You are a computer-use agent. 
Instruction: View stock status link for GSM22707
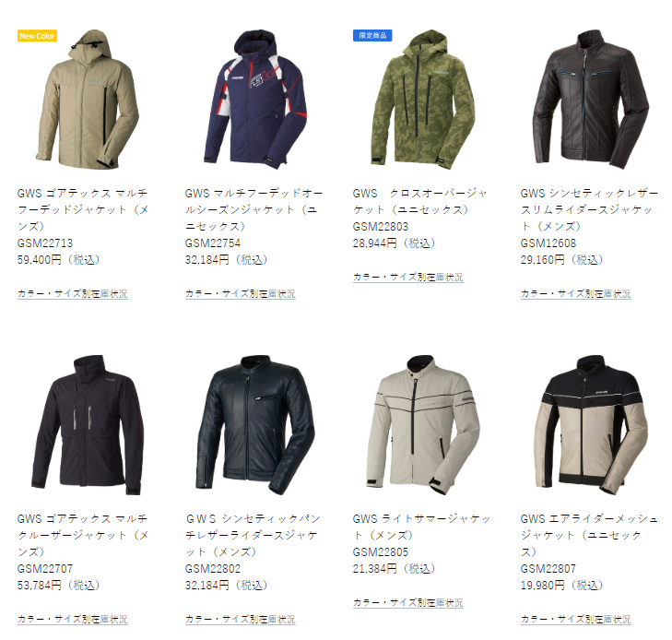coord(73,619)
